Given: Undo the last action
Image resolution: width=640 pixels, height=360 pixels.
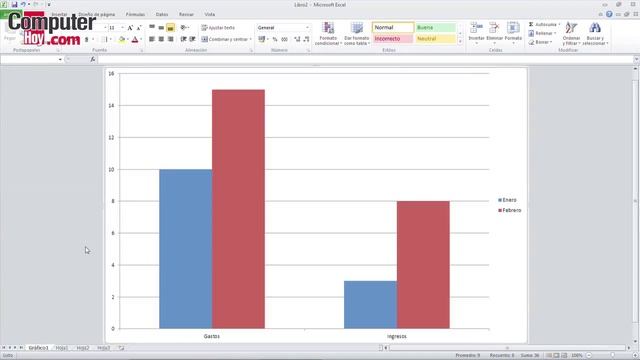Looking at the screenshot, I should click(x=23, y=4).
